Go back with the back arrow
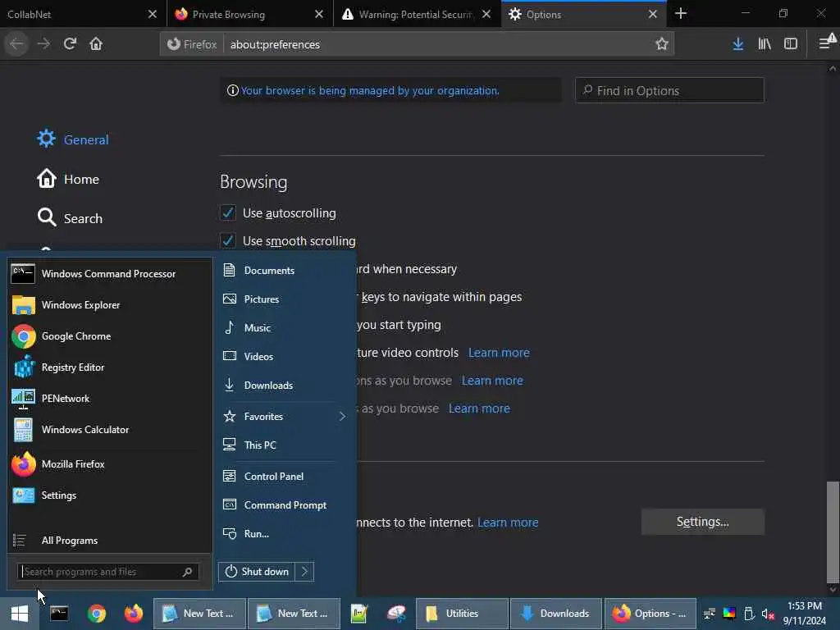Screen dimensions: 840x630 click(17, 44)
